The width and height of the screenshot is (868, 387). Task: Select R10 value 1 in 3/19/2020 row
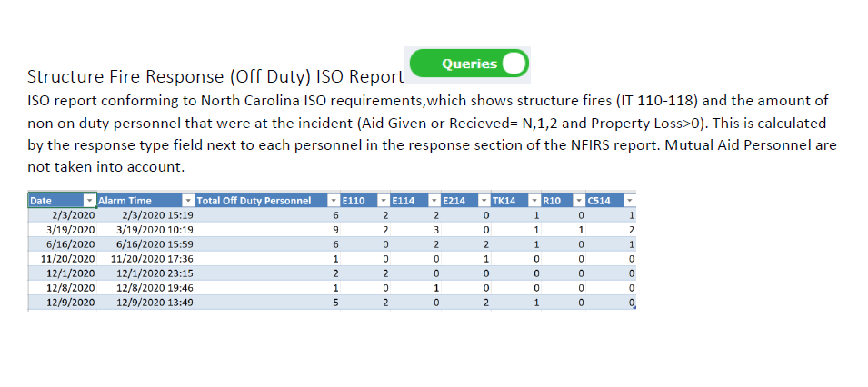pos(563,229)
